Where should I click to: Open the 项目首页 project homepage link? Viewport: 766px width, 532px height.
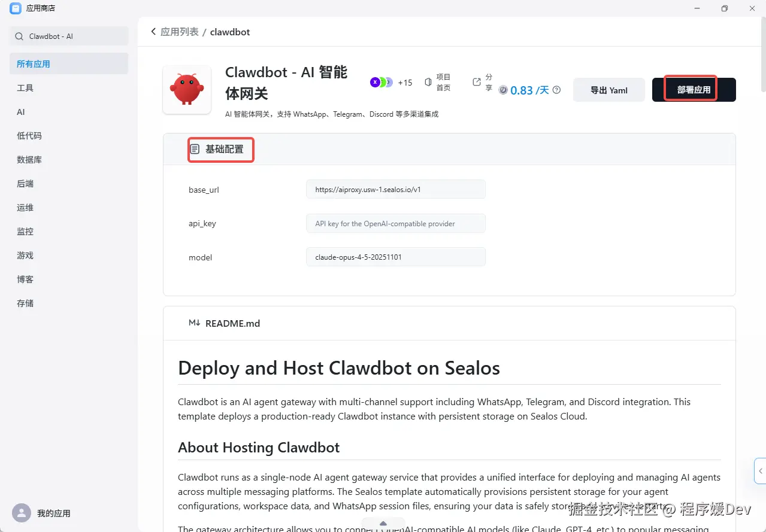[438, 82]
